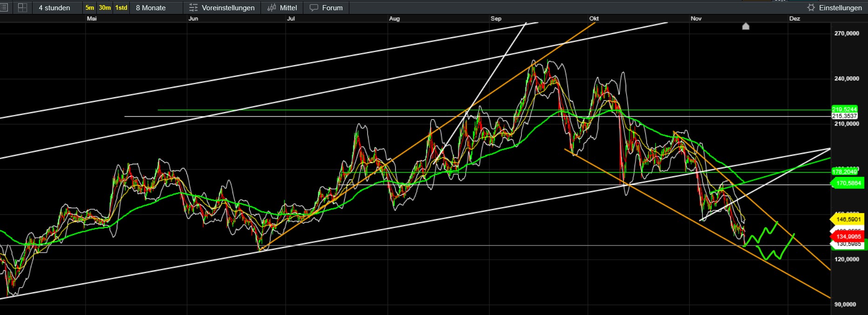
Task: Open the Mittel price type dropdown
Action: coord(288,7)
